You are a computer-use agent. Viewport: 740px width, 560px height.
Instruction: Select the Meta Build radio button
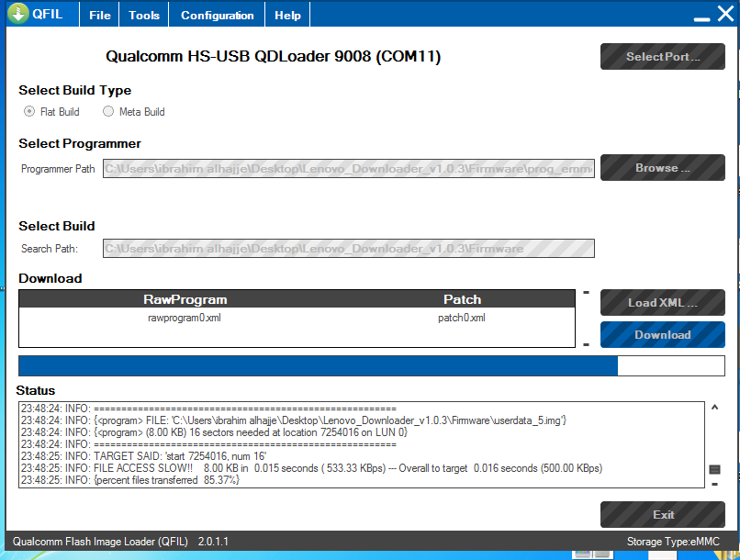(x=108, y=111)
